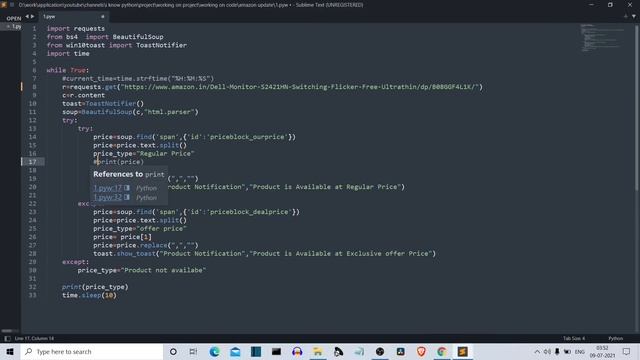Click 'Product not availabe' string

point(163,270)
